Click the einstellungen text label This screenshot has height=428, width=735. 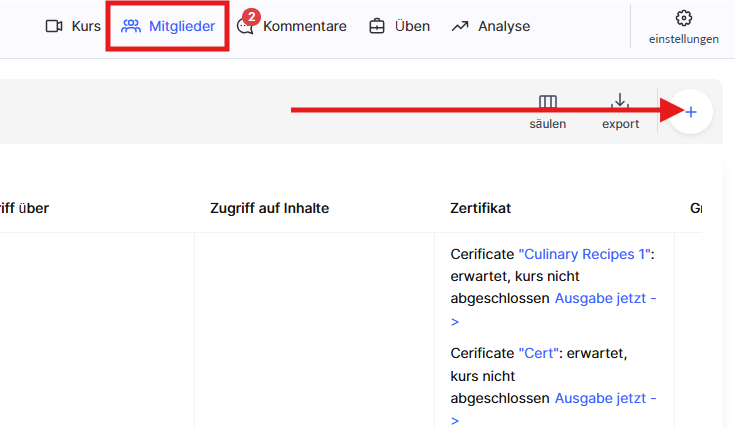pyautogui.click(x=684, y=40)
